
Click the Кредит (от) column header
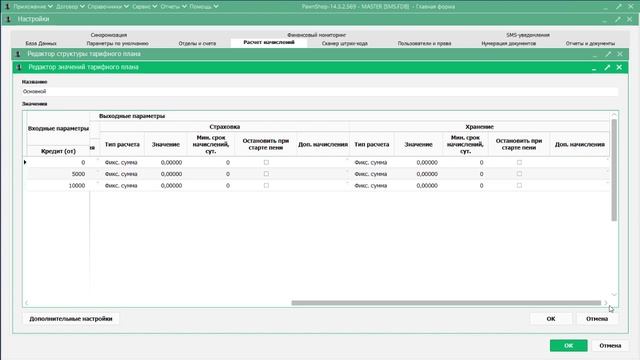[58, 151]
